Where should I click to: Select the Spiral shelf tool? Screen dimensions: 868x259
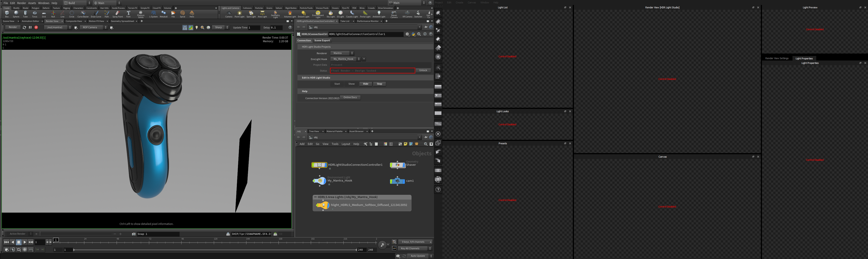(x=182, y=14)
